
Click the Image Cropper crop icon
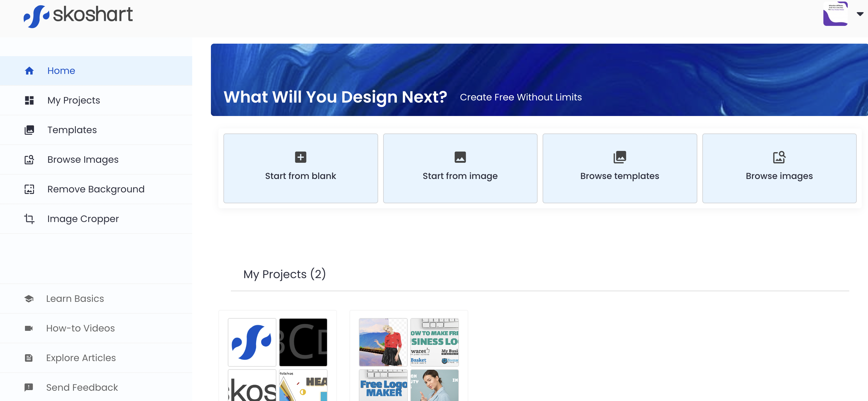coord(29,219)
